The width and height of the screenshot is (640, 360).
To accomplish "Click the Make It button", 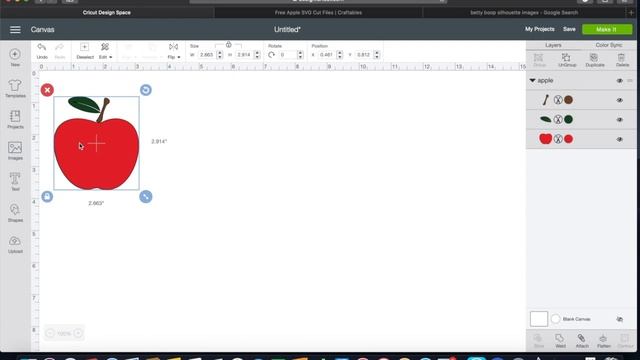I will [x=607, y=29].
